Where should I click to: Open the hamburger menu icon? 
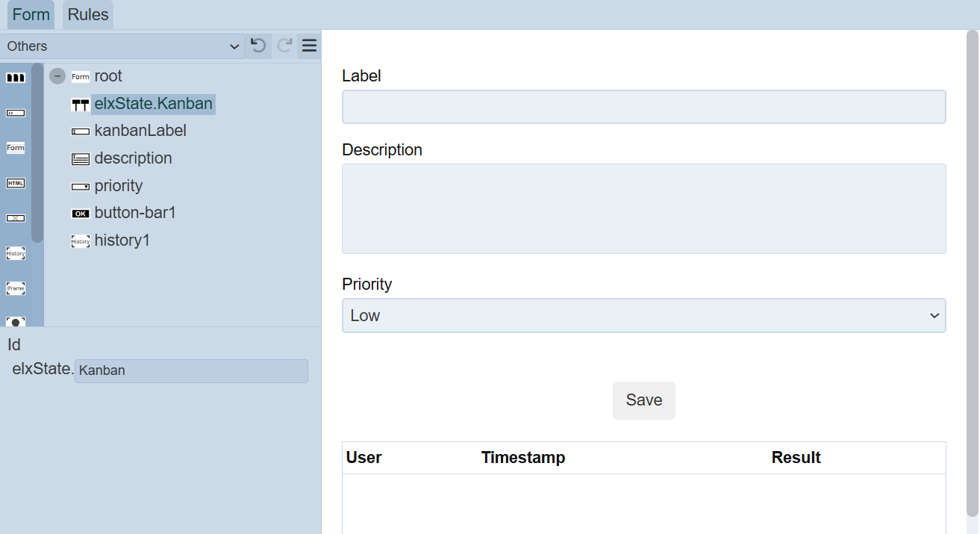pyautogui.click(x=309, y=46)
